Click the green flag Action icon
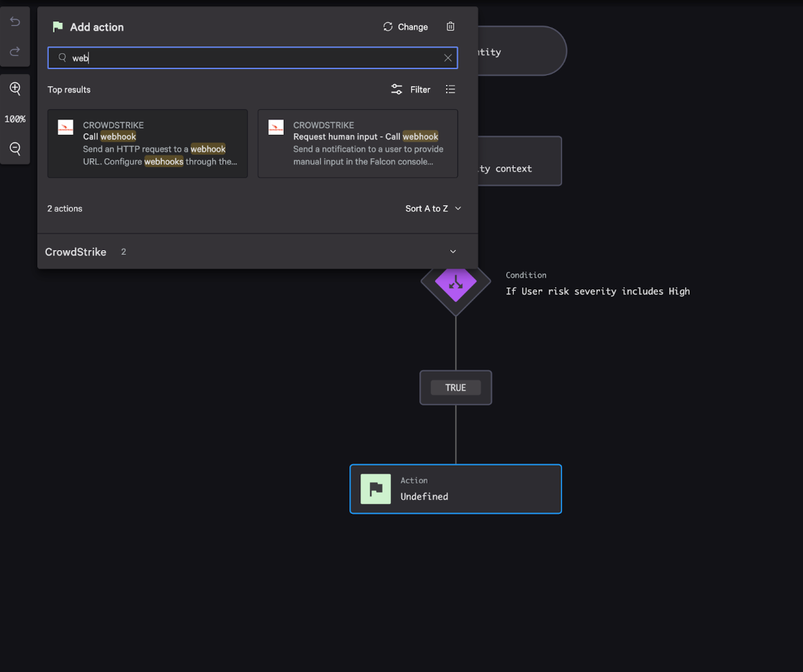 coord(376,489)
